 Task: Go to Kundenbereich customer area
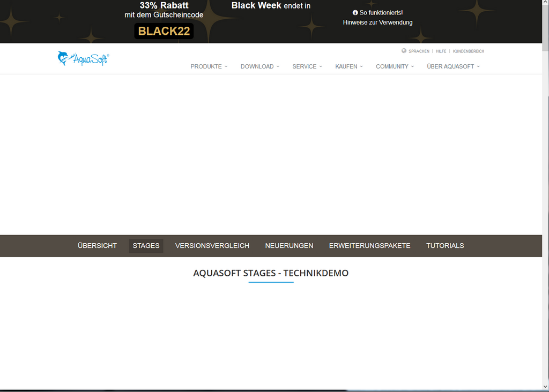(x=468, y=51)
